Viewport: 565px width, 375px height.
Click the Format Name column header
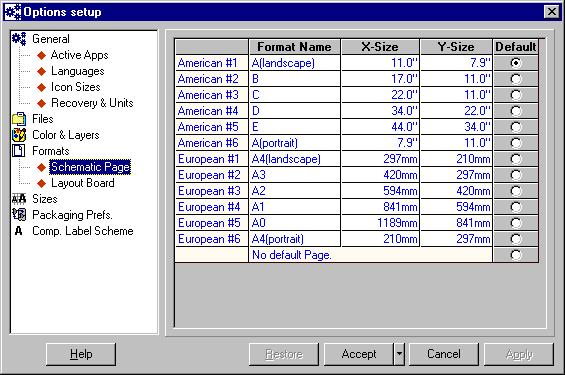click(294, 47)
